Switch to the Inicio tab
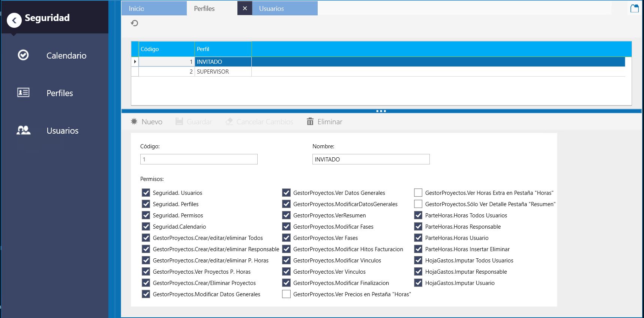644x318 pixels. point(154,8)
